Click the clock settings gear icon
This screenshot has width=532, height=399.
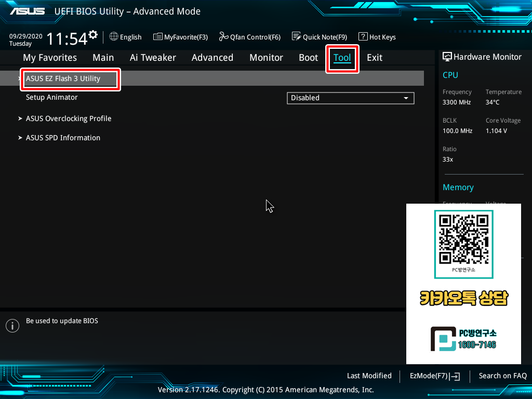pos(93,35)
